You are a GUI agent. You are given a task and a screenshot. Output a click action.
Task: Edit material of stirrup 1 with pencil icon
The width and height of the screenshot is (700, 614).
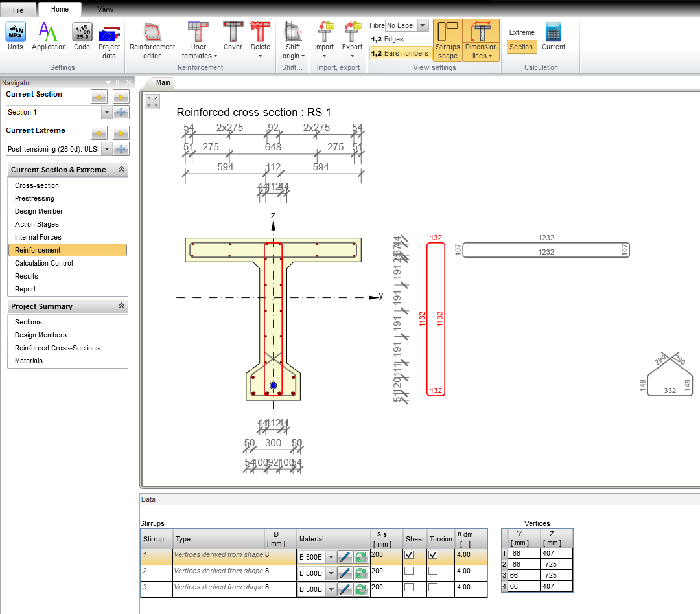click(x=345, y=556)
